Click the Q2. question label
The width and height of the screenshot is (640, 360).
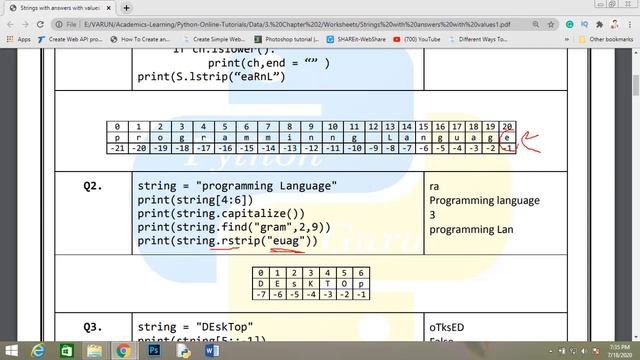[93, 186]
